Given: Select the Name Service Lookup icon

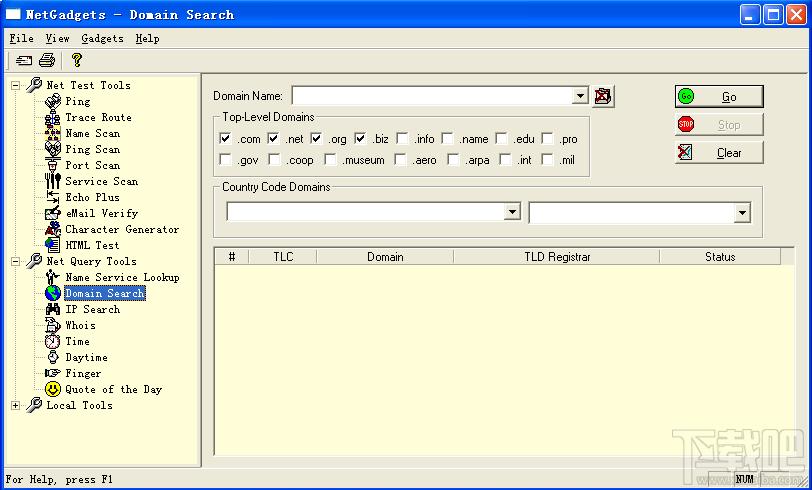Looking at the screenshot, I should coord(53,278).
